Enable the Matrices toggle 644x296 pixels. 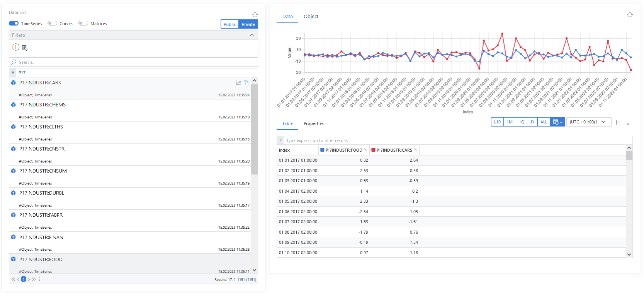pos(83,24)
